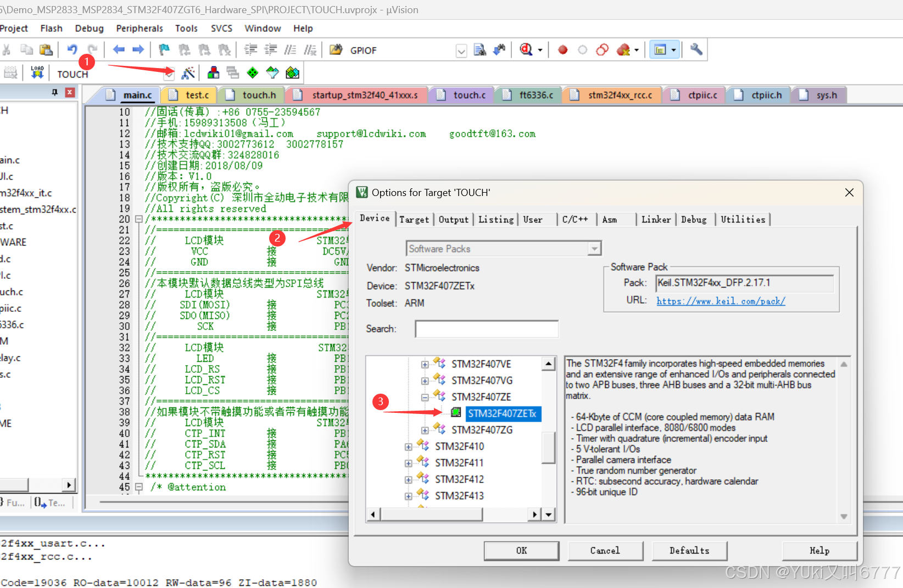This screenshot has height=588, width=903.
Task: Open the Window layout dropdown arrow
Action: pyautogui.click(x=674, y=51)
